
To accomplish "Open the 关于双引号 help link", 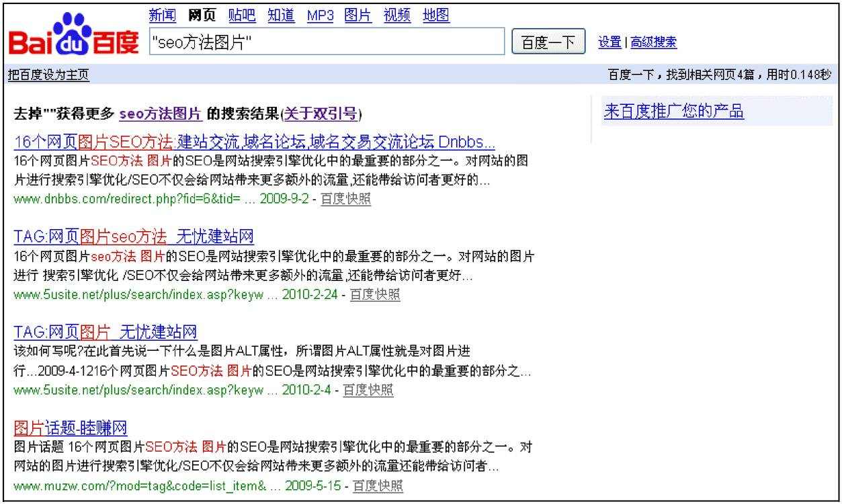I will pyautogui.click(x=321, y=114).
